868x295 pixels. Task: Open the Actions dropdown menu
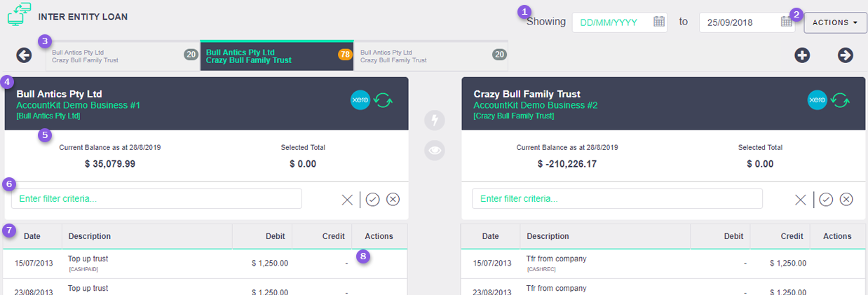[835, 22]
